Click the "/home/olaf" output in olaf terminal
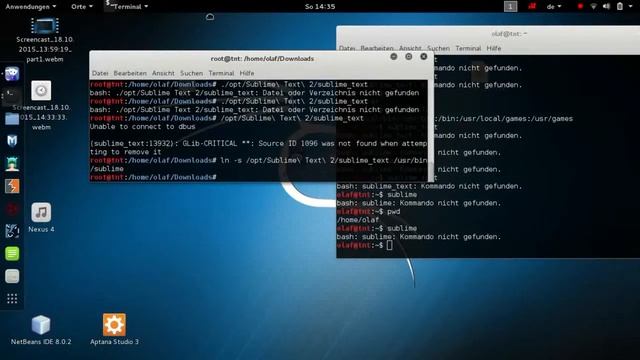The image size is (640, 360). pyautogui.click(x=358, y=220)
